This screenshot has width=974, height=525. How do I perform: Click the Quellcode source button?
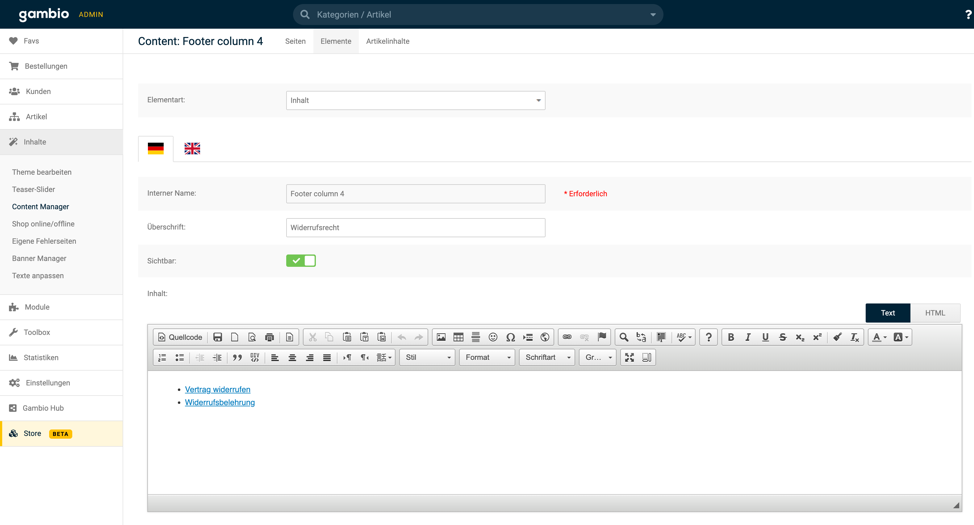[x=180, y=337]
